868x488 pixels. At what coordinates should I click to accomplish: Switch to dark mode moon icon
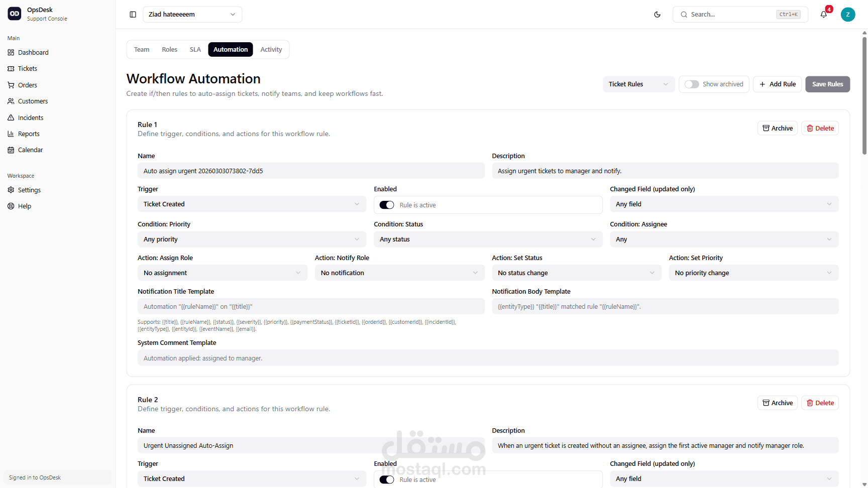657,15
